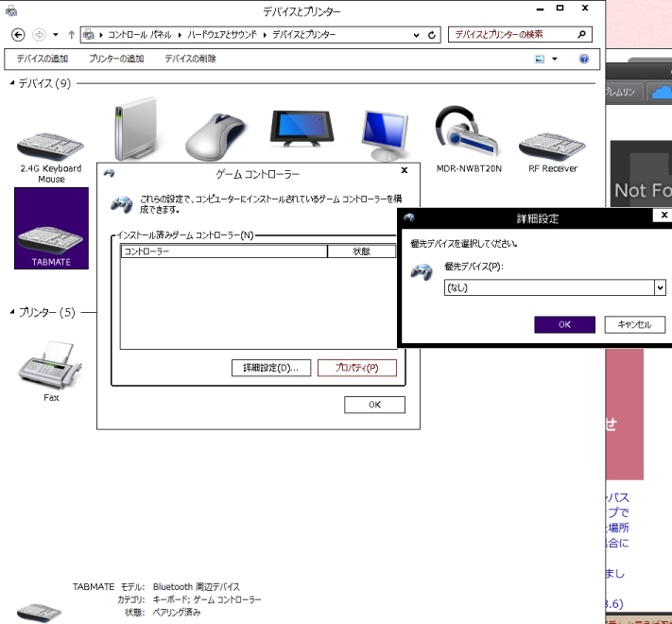The height and width of the screenshot is (624, 672).
Task: Click 詳細設定(D)... button
Action: [271, 368]
